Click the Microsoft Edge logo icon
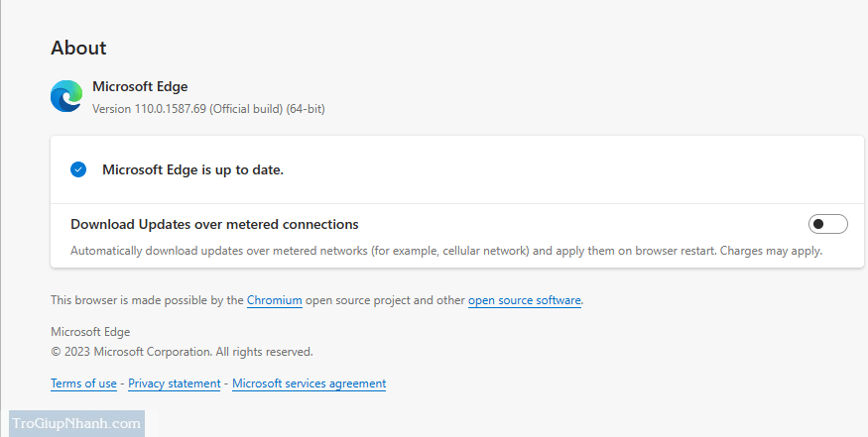The height and width of the screenshot is (437, 868). click(x=66, y=96)
